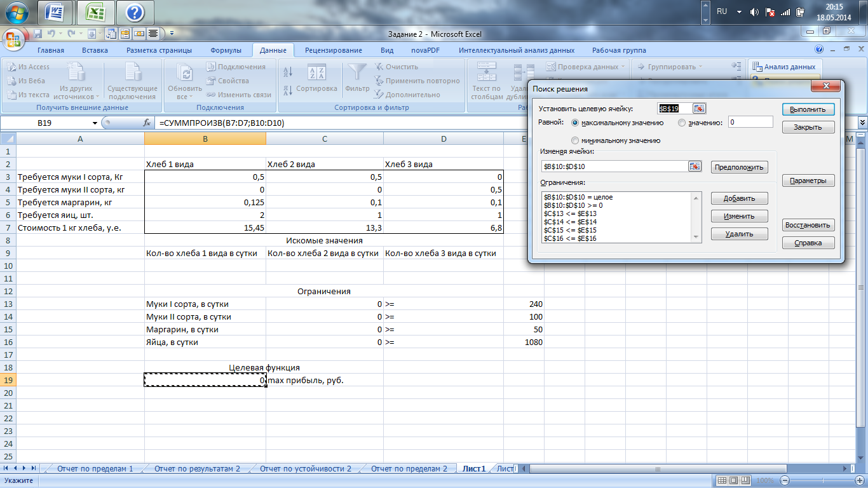Open the round Office button menu

coord(14,38)
